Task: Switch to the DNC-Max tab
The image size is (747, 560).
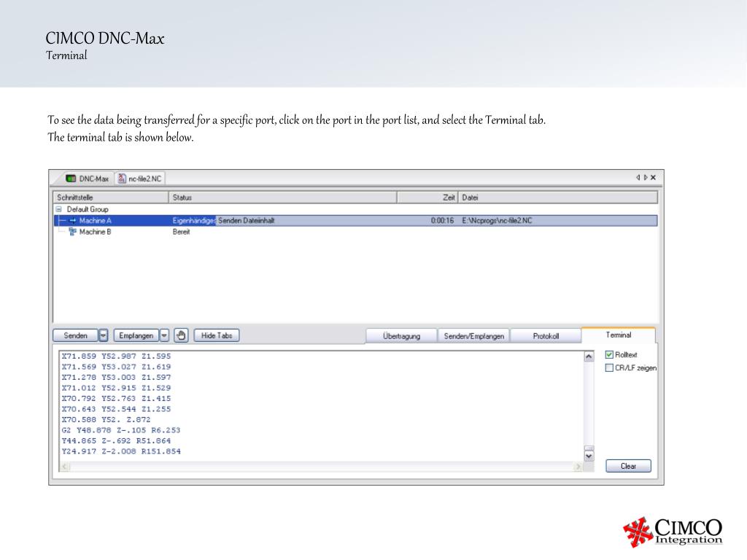Action: 88,179
